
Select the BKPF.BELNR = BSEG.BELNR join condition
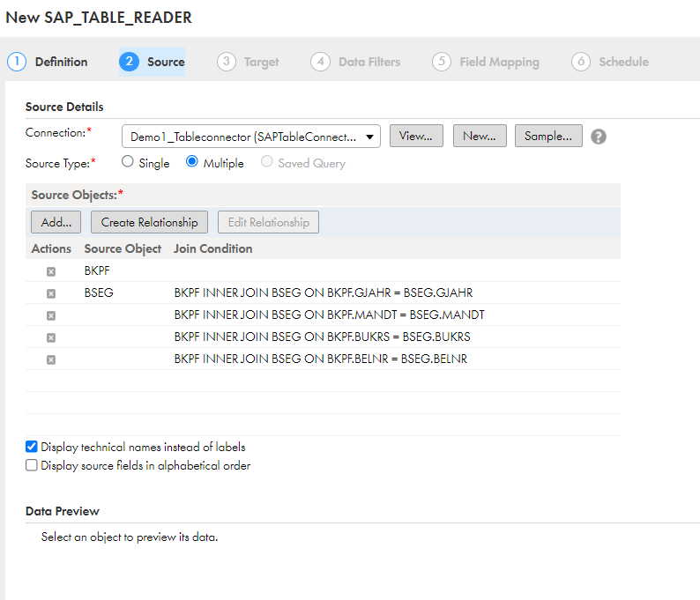(x=321, y=359)
